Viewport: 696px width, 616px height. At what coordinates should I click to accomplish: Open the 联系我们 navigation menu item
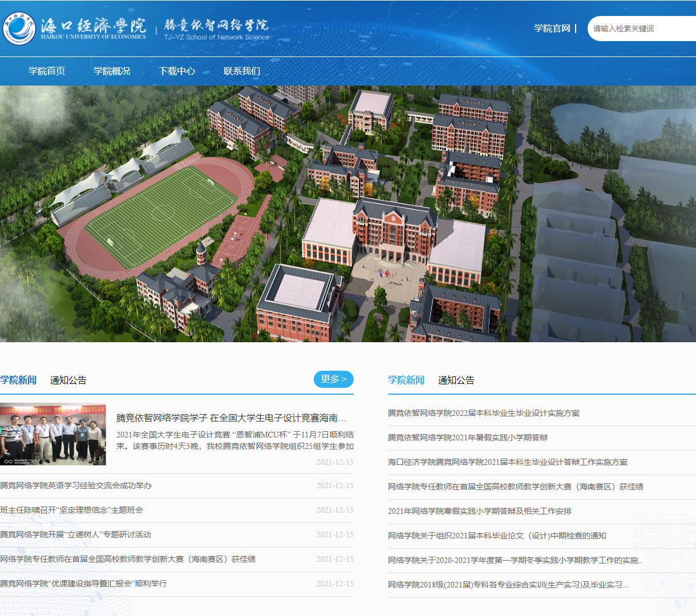point(242,71)
